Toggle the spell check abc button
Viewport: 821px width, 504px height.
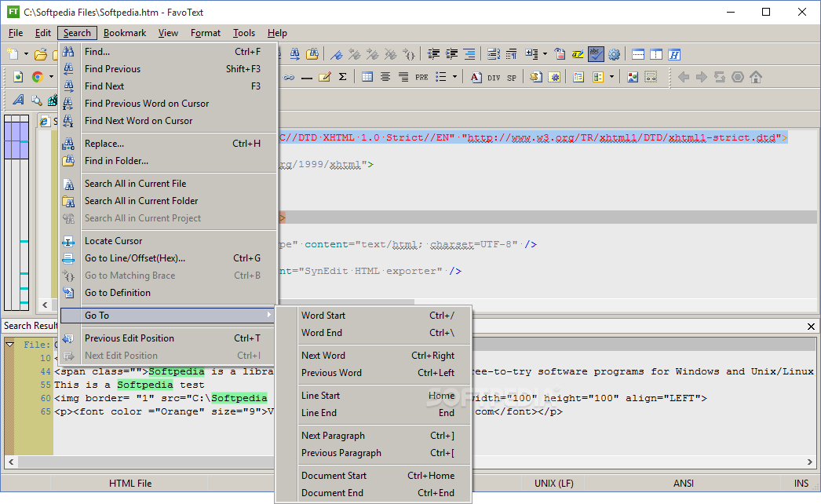pyautogui.click(x=595, y=54)
